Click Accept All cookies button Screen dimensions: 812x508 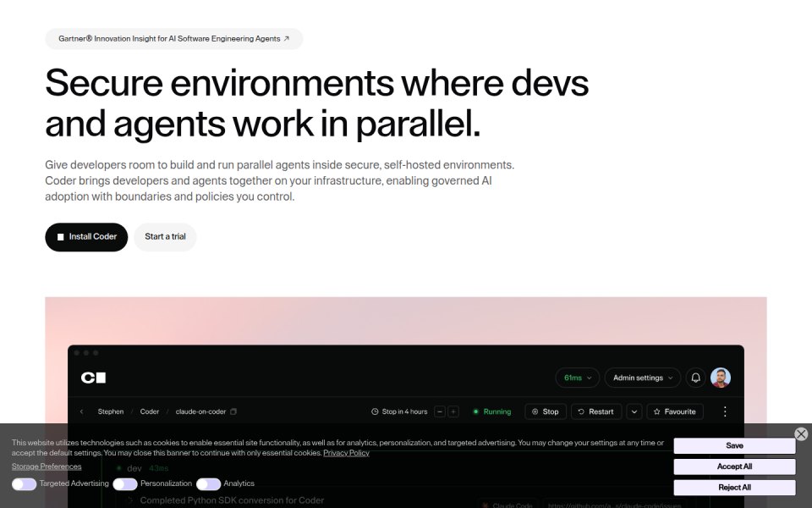(x=734, y=467)
